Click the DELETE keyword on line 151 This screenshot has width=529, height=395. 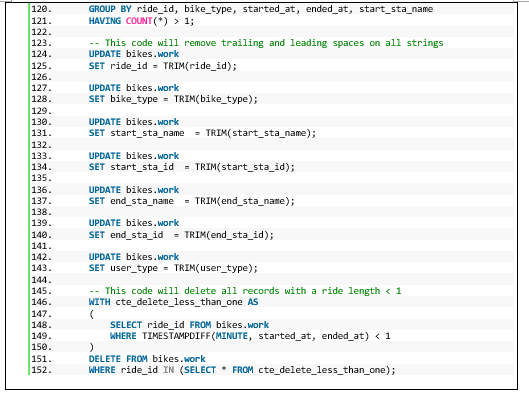[105, 359]
